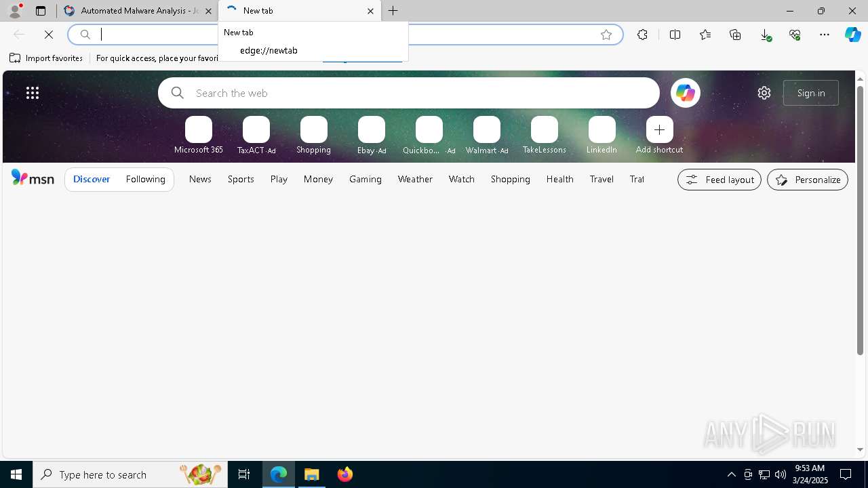Open Task View on taskbar
868x488 pixels.
(x=244, y=474)
